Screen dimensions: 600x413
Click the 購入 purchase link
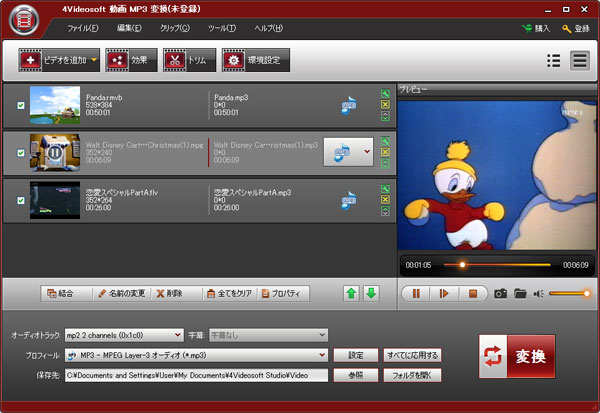coord(536,28)
